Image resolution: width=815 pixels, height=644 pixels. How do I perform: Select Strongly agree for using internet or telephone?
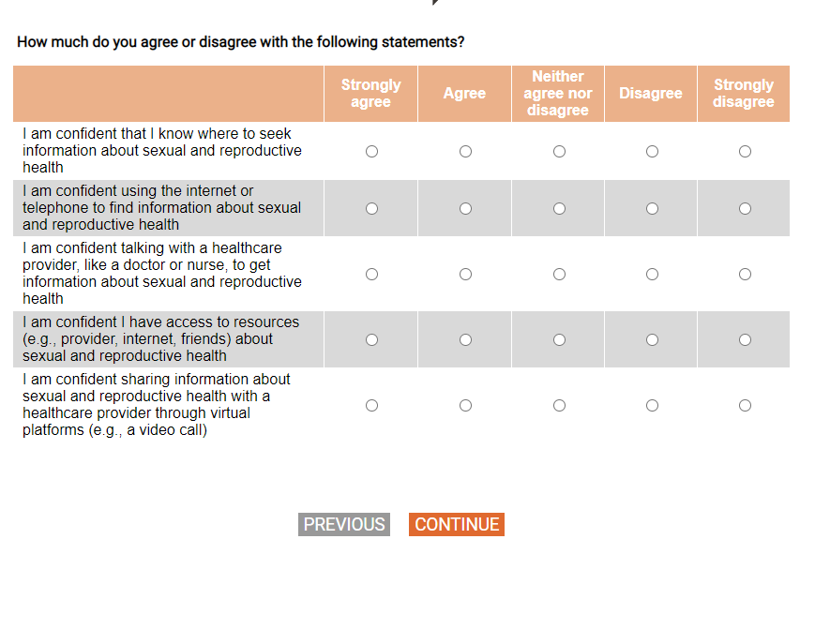tap(371, 208)
